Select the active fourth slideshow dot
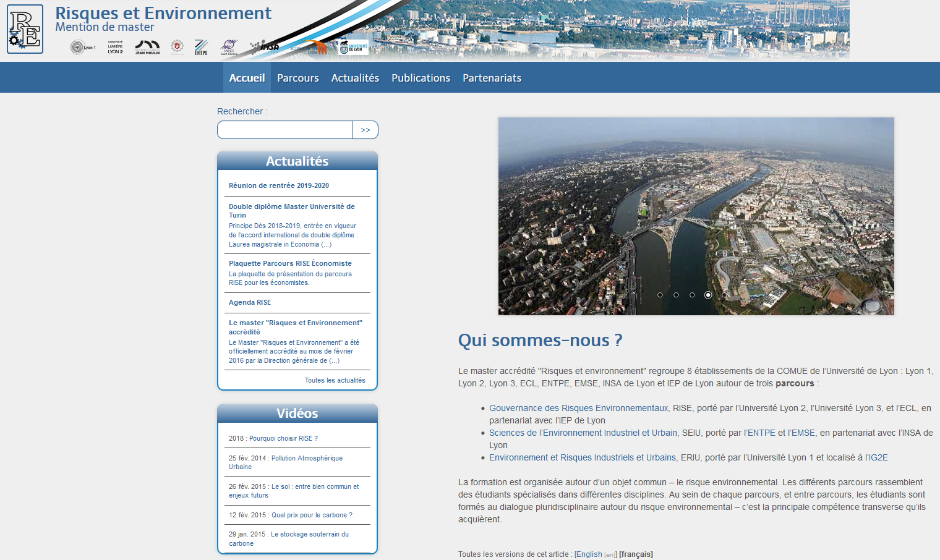Screen dimensions: 940x560 (x=708, y=295)
